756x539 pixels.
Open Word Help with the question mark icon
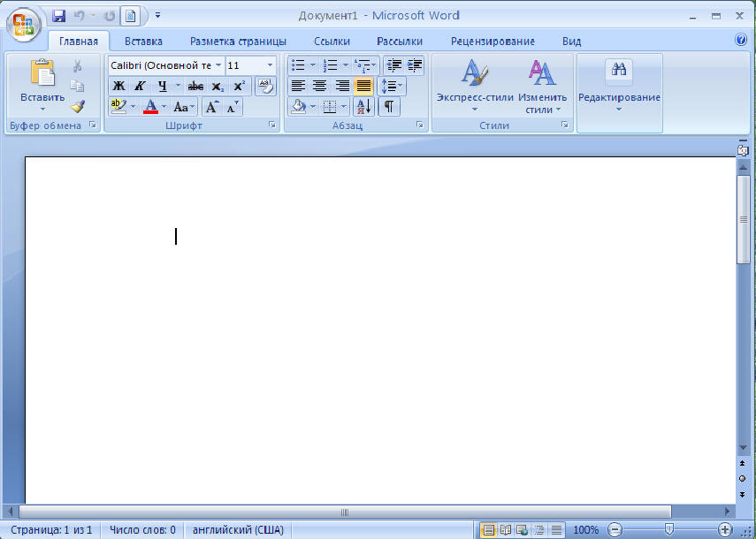tap(741, 40)
